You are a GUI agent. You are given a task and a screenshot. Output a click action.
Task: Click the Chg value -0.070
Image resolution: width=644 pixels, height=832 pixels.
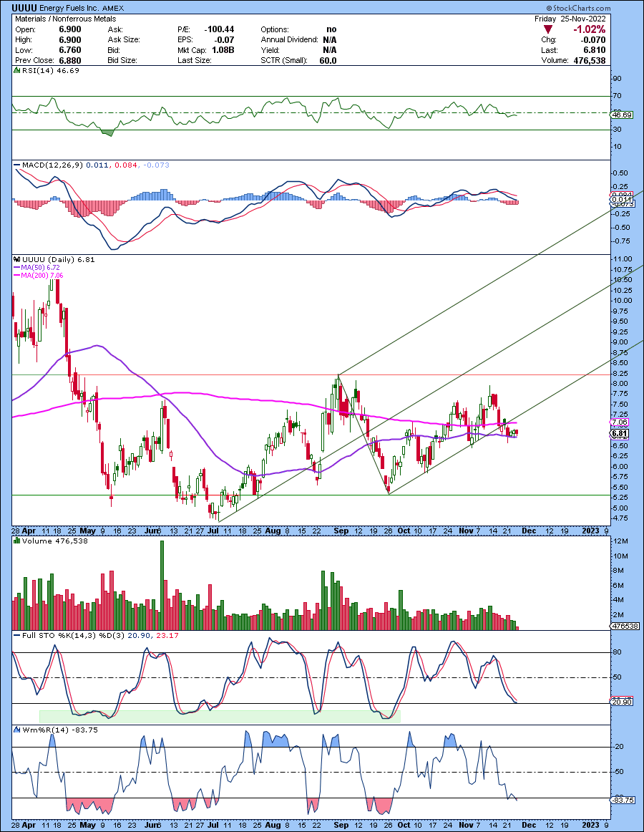point(593,40)
